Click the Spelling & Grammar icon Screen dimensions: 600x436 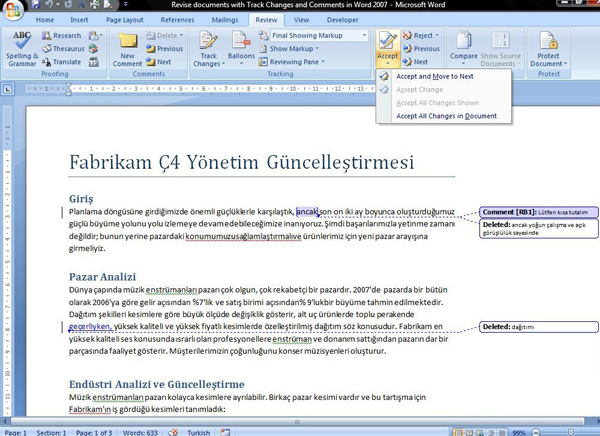(x=22, y=44)
